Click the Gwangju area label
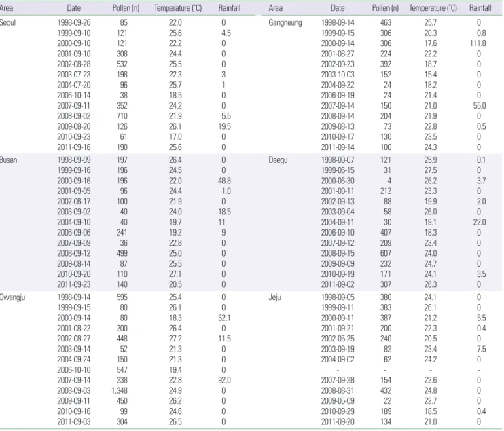504x431 pixels. click(12, 298)
